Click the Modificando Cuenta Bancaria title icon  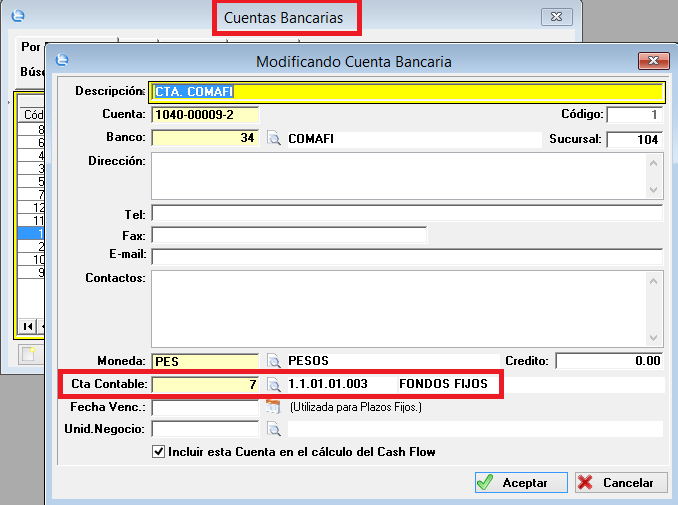pos(63,61)
